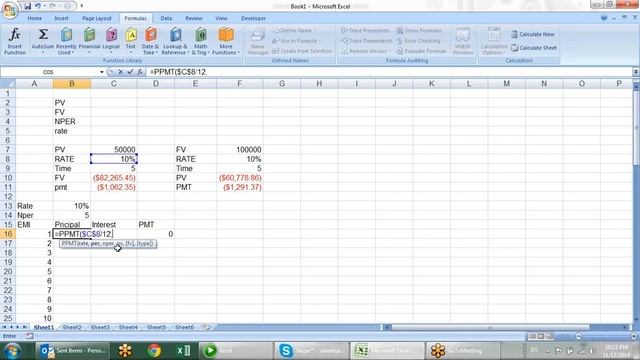Screen dimensions: 640x360
Task: Insert a new worksheet tab
Action: [x=207, y=327]
